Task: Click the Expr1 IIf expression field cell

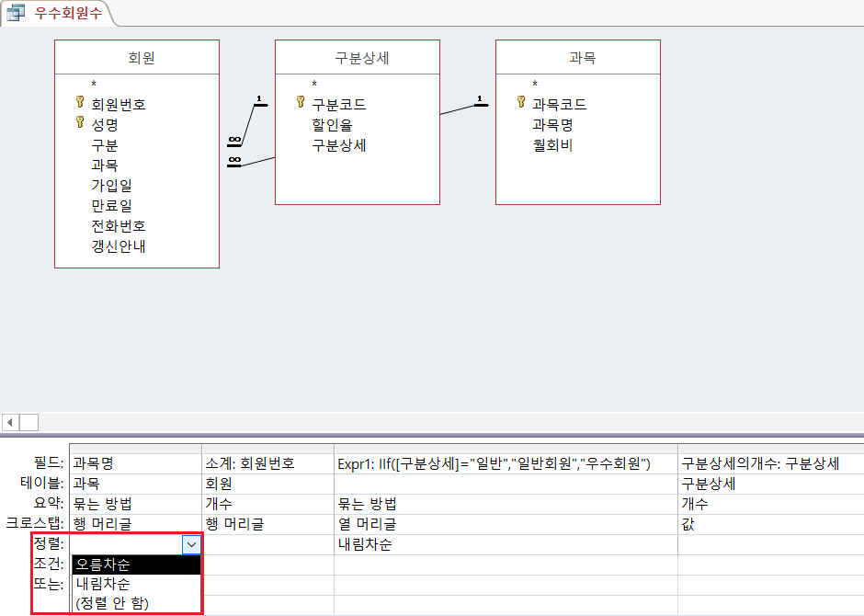Action: (x=494, y=463)
